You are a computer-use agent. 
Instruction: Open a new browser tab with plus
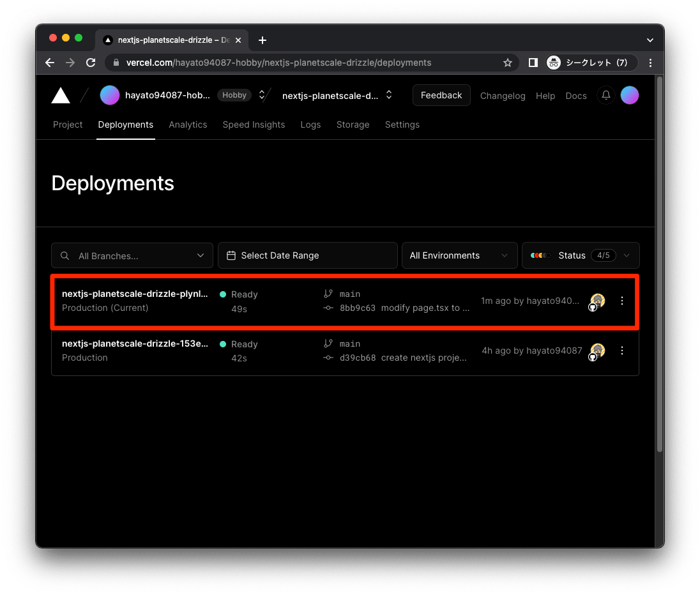(x=262, y=40)
